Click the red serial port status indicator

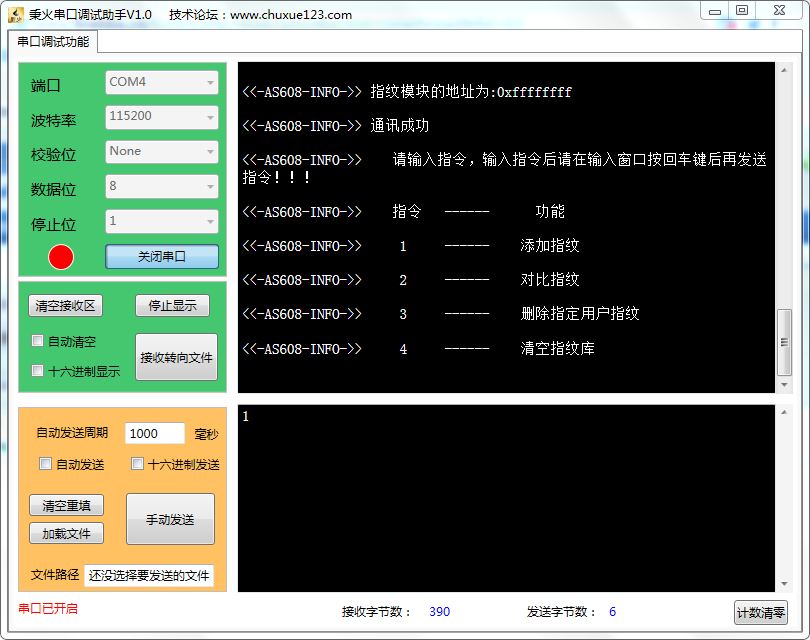(59, 256)
